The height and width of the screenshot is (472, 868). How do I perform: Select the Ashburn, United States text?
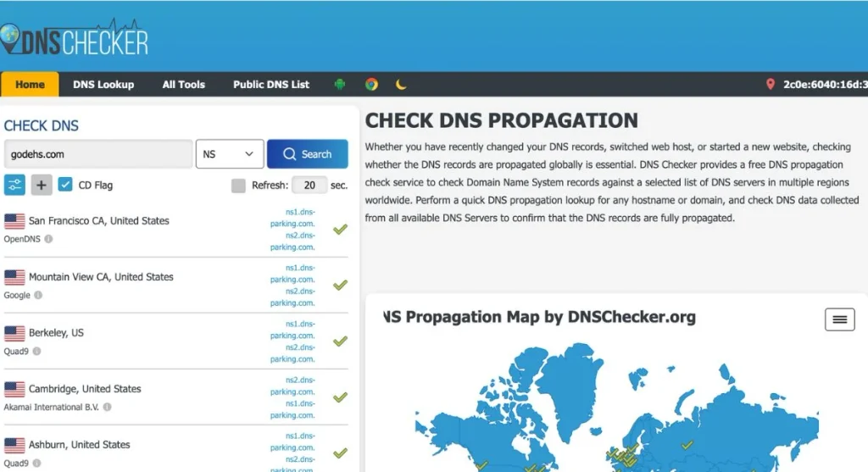tap(79, 444)
